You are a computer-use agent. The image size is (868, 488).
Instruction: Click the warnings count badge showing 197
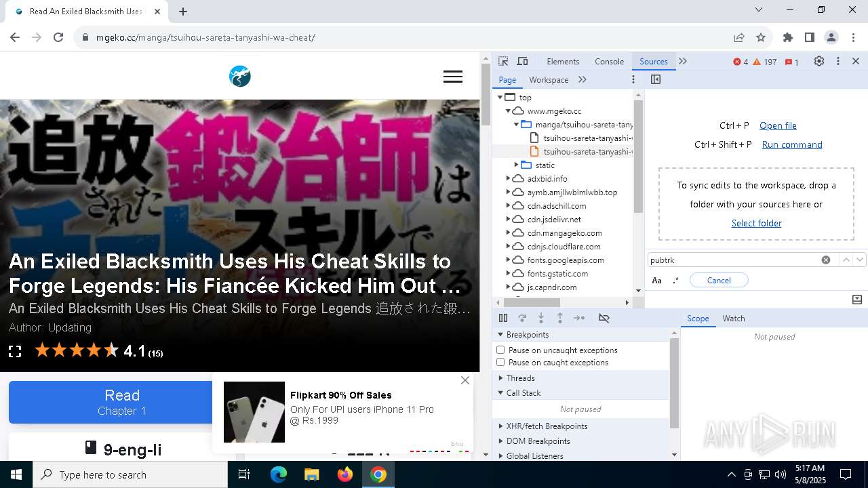coord(764,62)
